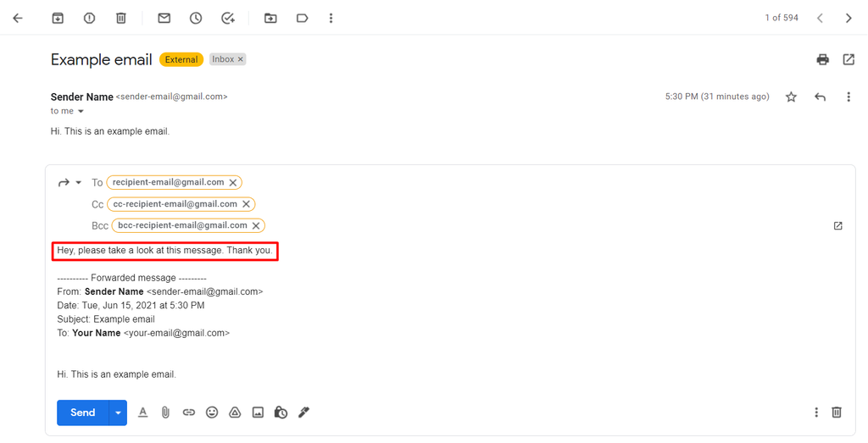Discard the forward draft

(837, 412)
